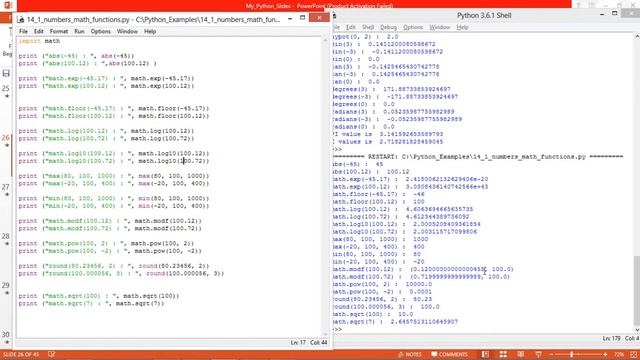Screen dimensions: 640x360
Task: Open Edit menu in IDLE editor window
Action: pos(38,31)
